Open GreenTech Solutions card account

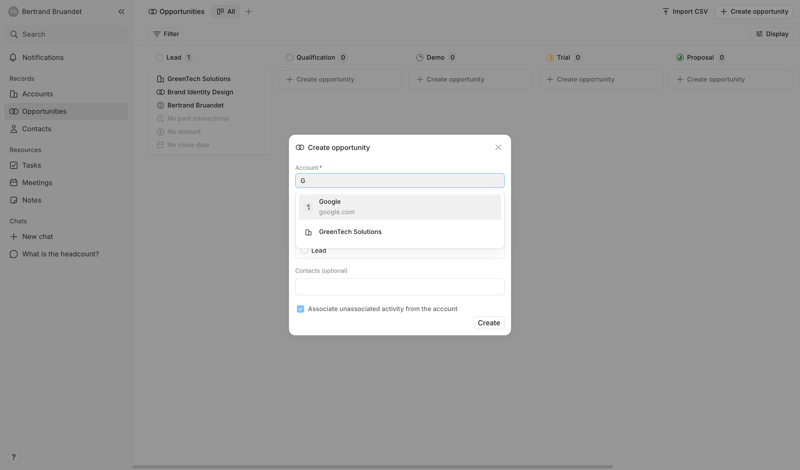193,79
